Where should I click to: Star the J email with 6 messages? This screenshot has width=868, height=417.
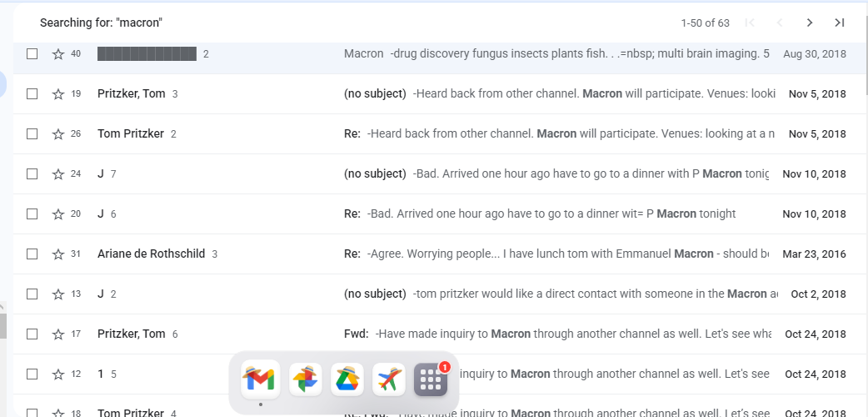pos(58,214)
